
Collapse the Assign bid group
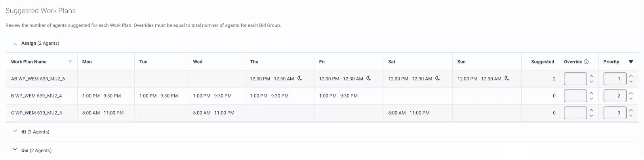coord(15,44)
